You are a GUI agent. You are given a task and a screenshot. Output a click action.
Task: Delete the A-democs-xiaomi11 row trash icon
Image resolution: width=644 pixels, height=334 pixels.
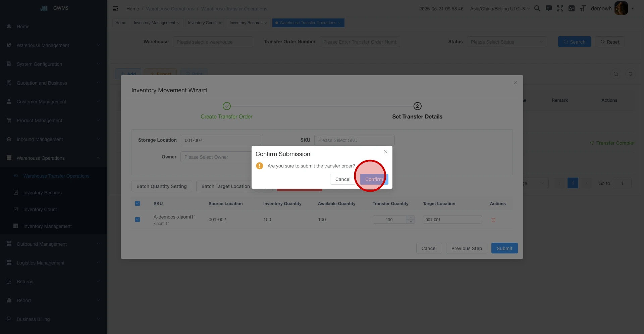point(493,220)
